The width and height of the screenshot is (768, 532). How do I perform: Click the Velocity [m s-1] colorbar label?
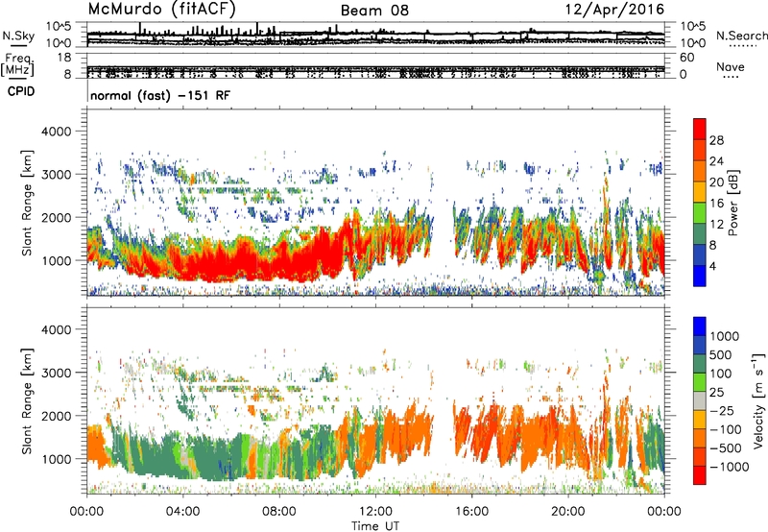click(x=758, y=400)
